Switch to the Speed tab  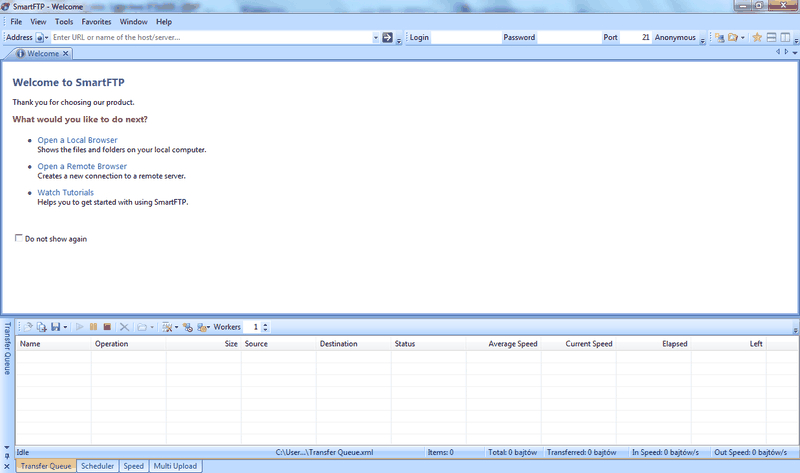pos(134,466)
